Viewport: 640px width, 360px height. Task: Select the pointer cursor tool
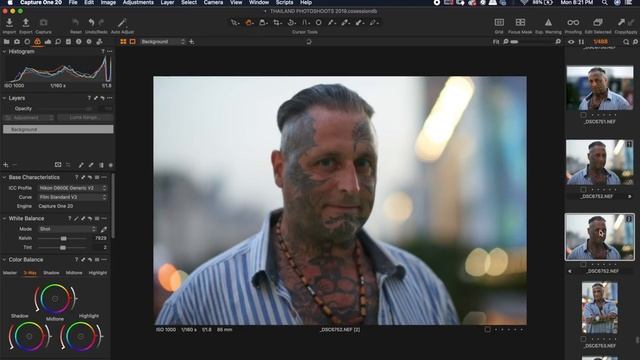coord(235,23)
